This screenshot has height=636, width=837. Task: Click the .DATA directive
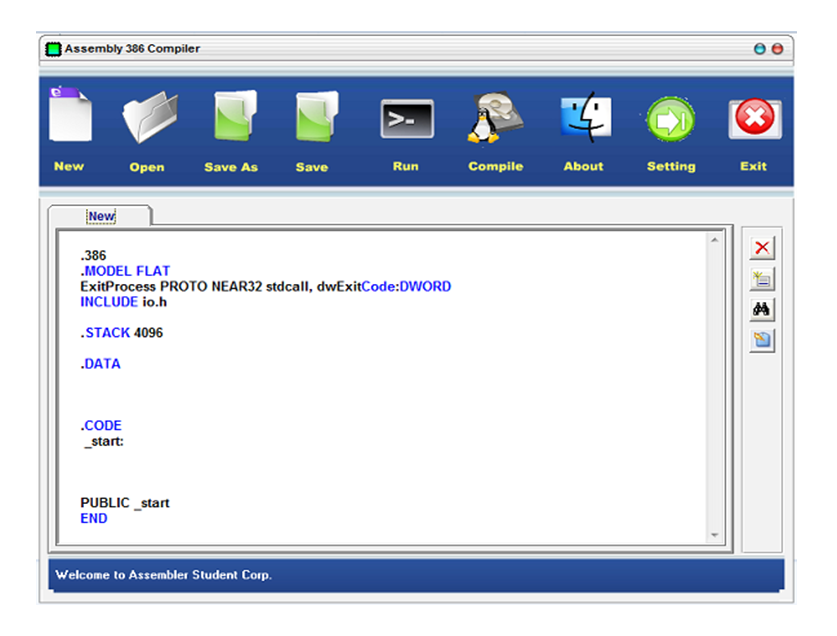(100, 364)
